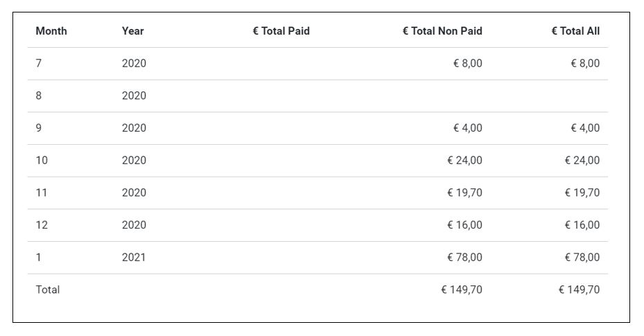This screenshot has height=336, width=644.
Task: Click the Month column header
Action: (x=51, y=31)
